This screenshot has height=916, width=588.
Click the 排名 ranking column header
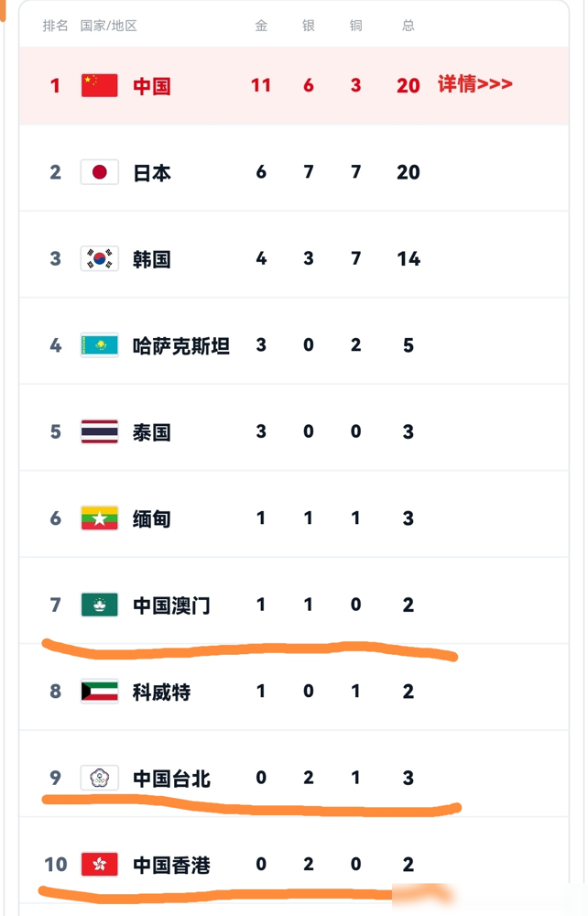(56, 26)
